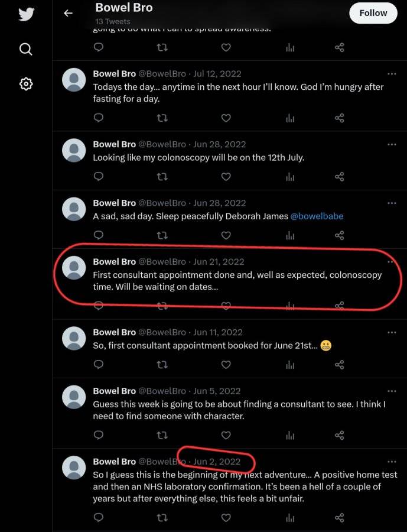Like the Jun 5 finding consultant tweet

(x=226, y=435)
